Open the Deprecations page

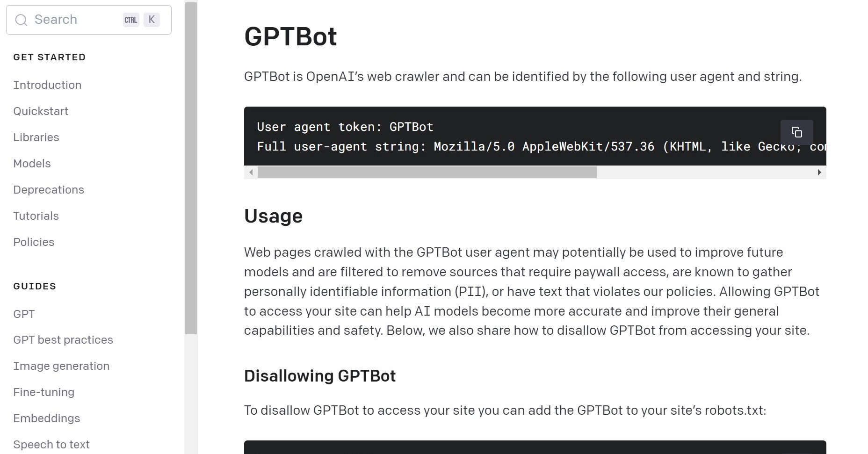pos(49,190)
